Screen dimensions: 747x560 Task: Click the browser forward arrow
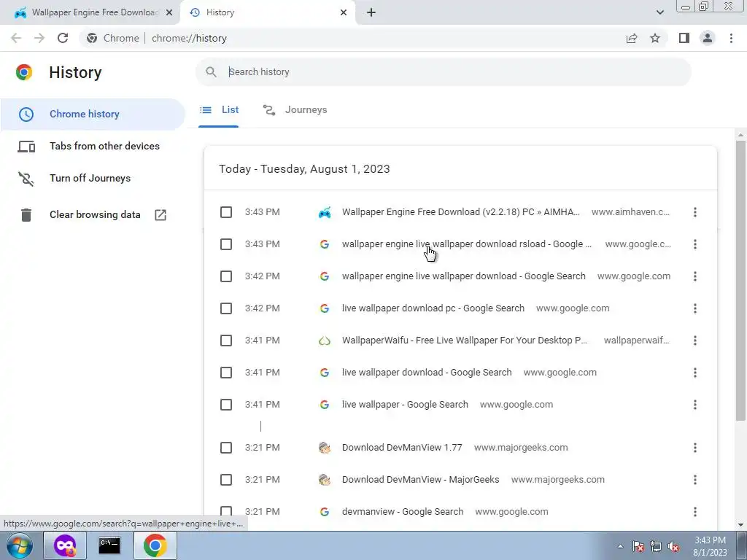pyautogui.click(x=39, y=38)
